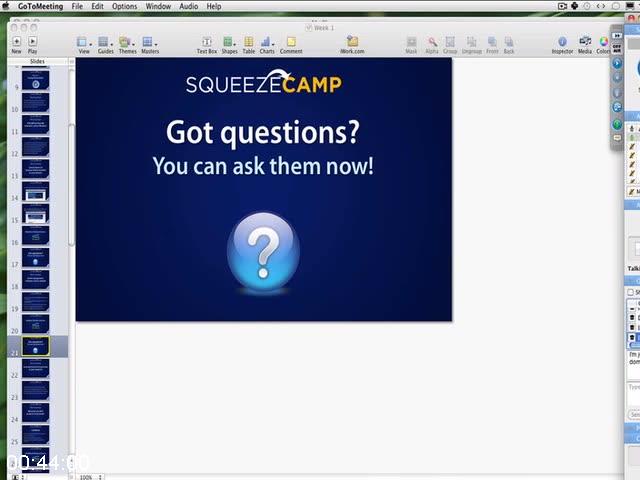
Task: Open the Guides dropdown in the toolbar
Action: [x=105, y=45]
